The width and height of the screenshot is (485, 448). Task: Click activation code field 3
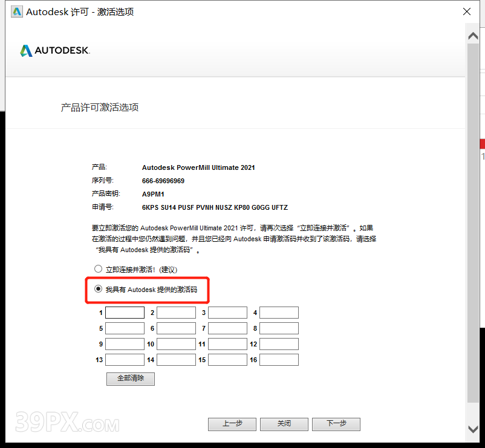click(x=227, y=313)
